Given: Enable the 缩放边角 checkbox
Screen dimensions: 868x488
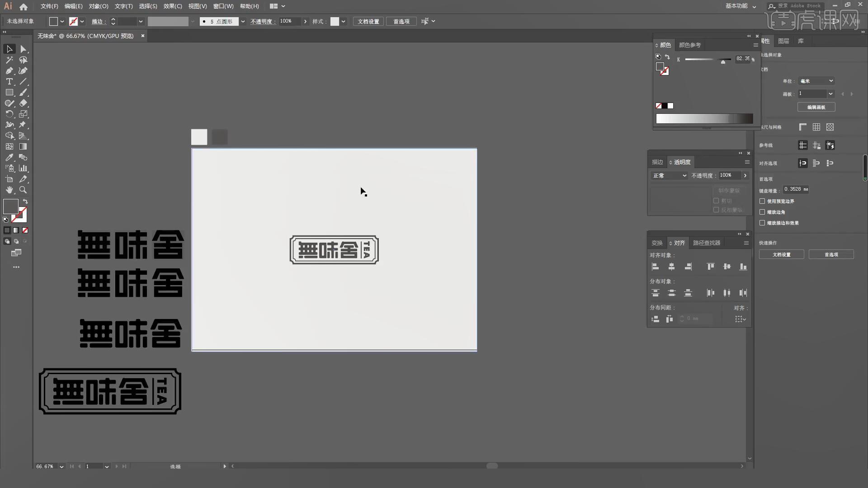Looking at the screenshot, I should tap(762, 212).
